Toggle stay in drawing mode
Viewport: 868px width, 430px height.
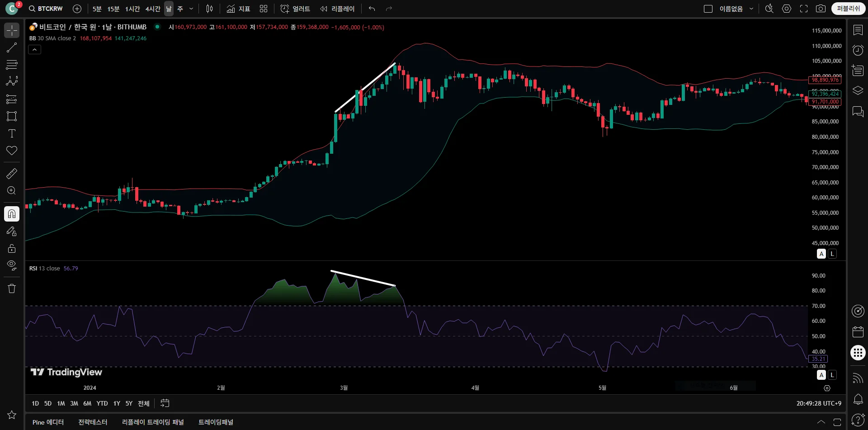12,231
